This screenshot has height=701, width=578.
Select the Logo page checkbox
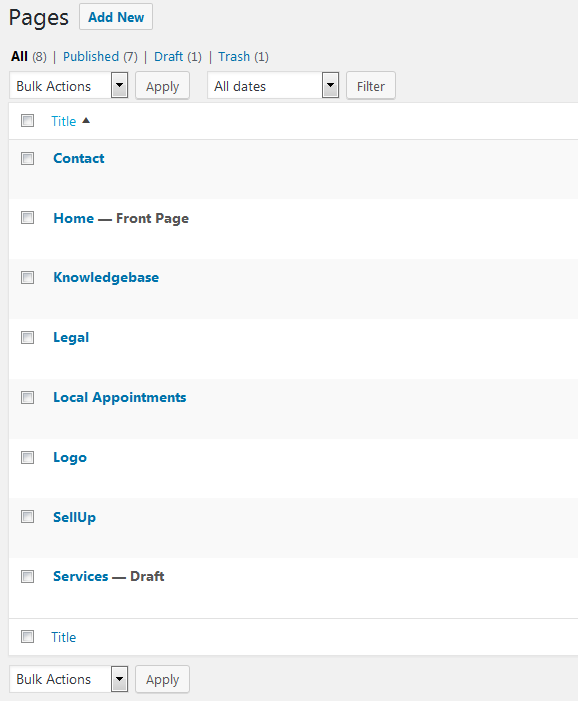pos(27,457)
